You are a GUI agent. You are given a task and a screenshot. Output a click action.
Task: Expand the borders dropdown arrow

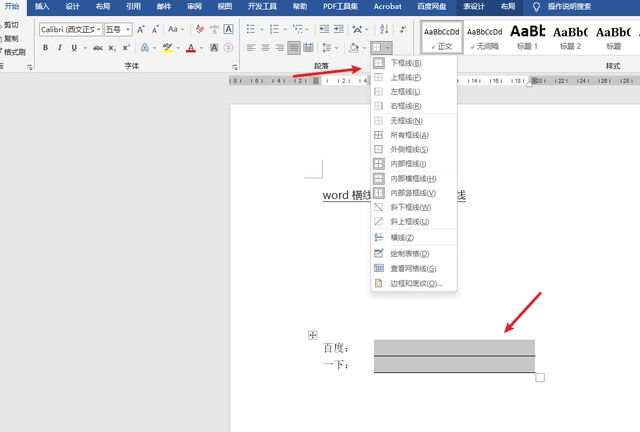pyautogui.click(x=387, y=48)
